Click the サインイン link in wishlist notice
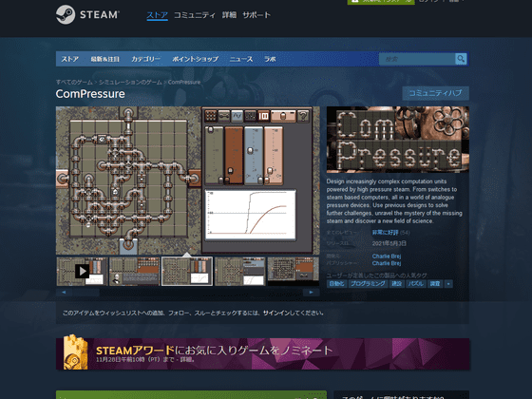The image size is (532, 399). click(276, 313)
